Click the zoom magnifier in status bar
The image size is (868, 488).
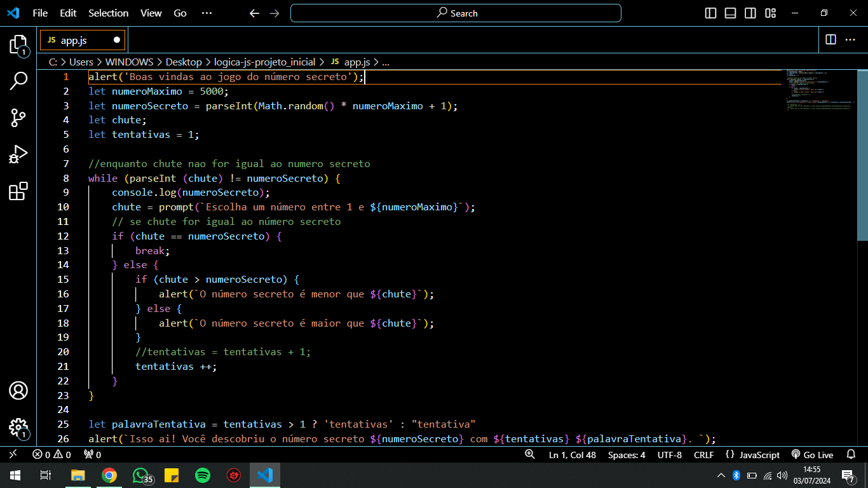pyautogui.click(x=530, y=455)
